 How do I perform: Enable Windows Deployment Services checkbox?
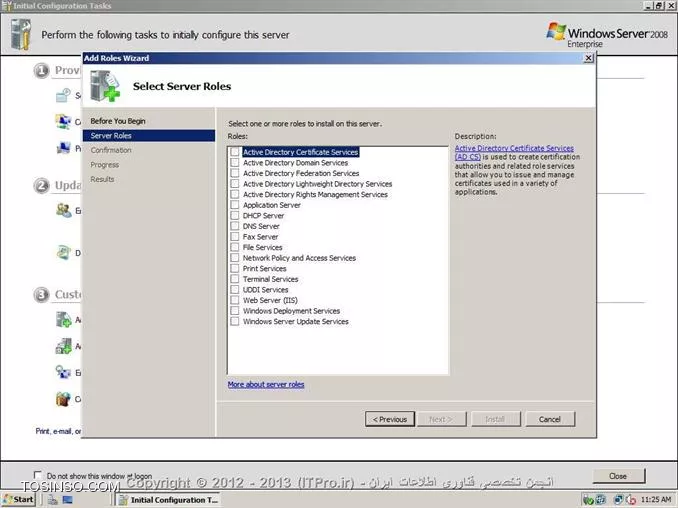tap(234, 311)
